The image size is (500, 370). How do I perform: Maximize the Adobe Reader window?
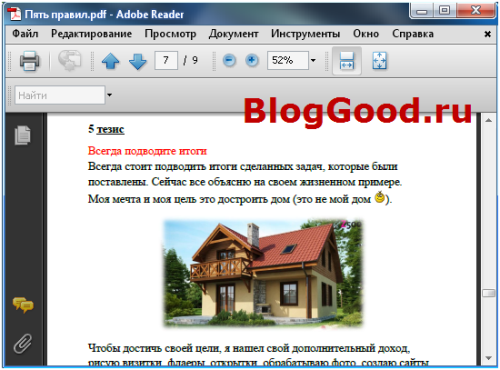pos(444,11)
